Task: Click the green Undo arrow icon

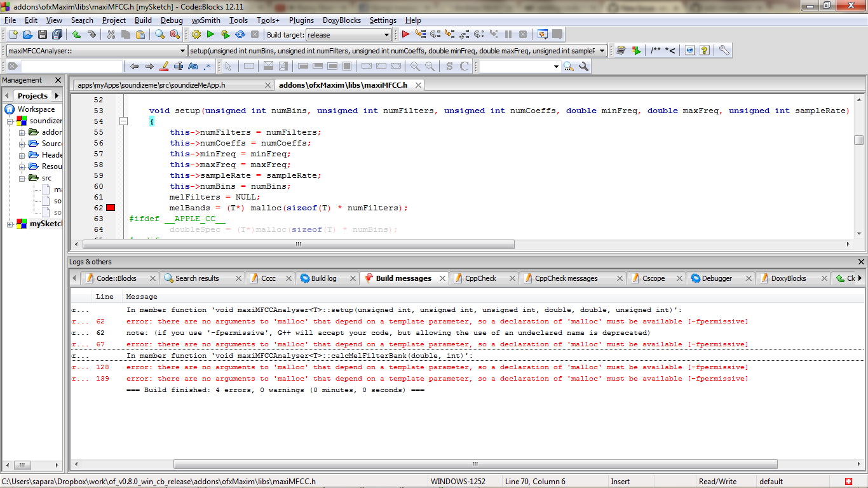Action: pyautogui.click(x=76, y=34)
